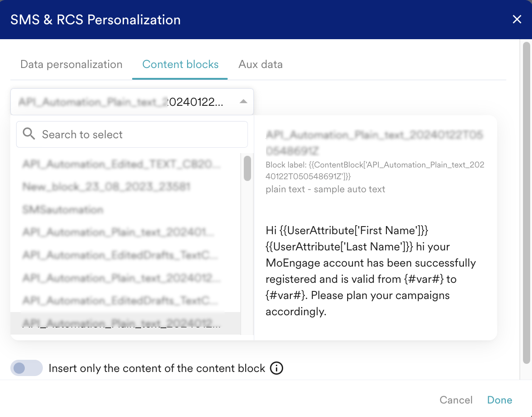Open the selected content block combo box
Screen dimensions: 532x417
pyautogui.click(x=132, y=102)
